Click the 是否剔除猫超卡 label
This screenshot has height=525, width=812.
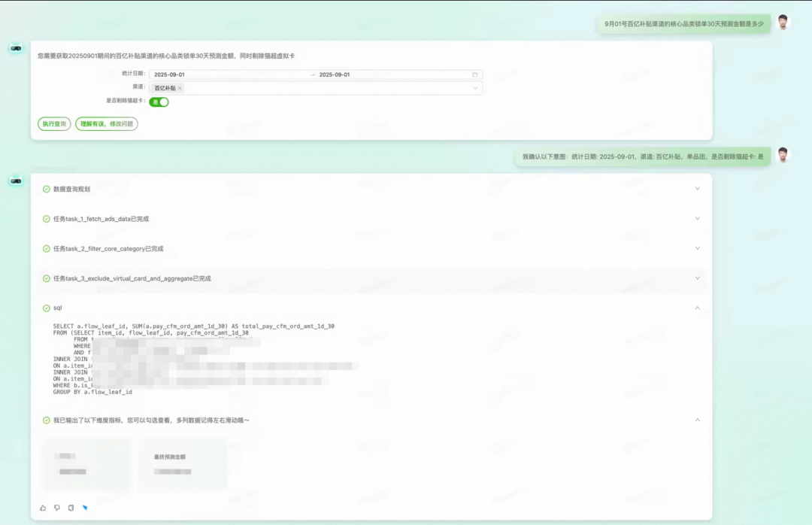(x=126, y=101)
